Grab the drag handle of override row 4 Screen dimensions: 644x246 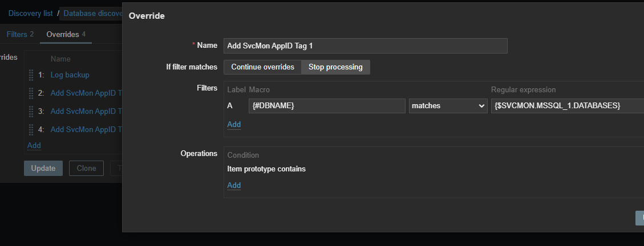coord(31,130)
